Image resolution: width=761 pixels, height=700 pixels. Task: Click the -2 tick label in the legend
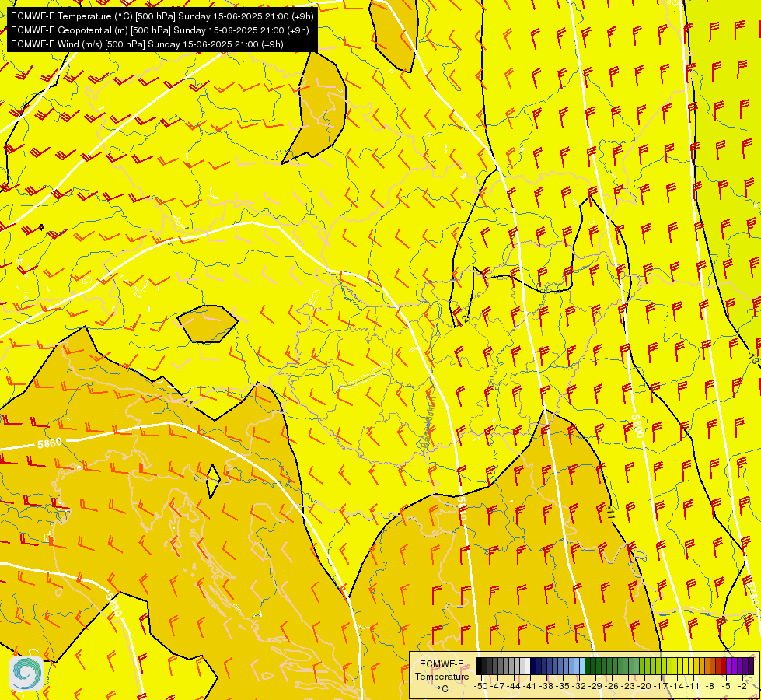pyautogui.click(x=742, y=686)
